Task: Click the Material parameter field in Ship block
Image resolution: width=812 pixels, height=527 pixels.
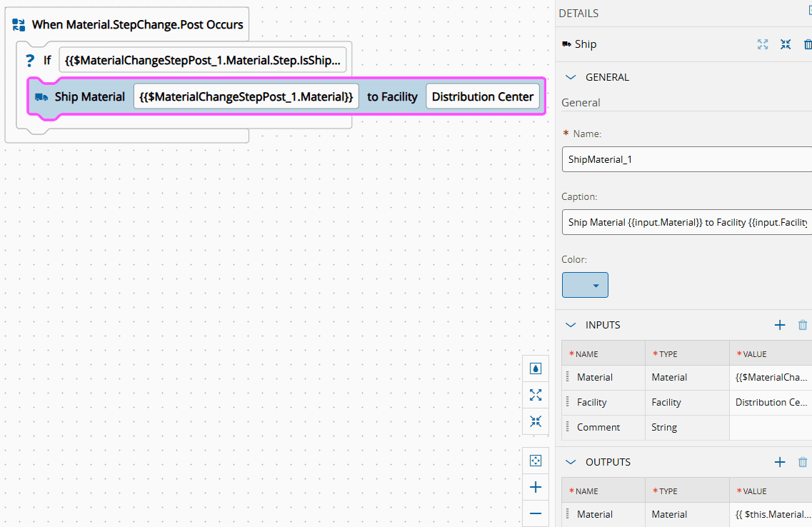Action: 246,97
